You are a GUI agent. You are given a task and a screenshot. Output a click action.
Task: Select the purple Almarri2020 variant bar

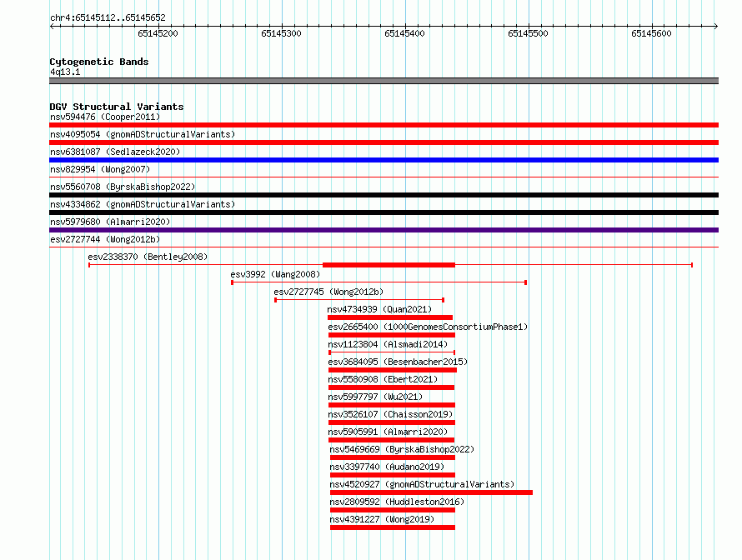point(384,230)
